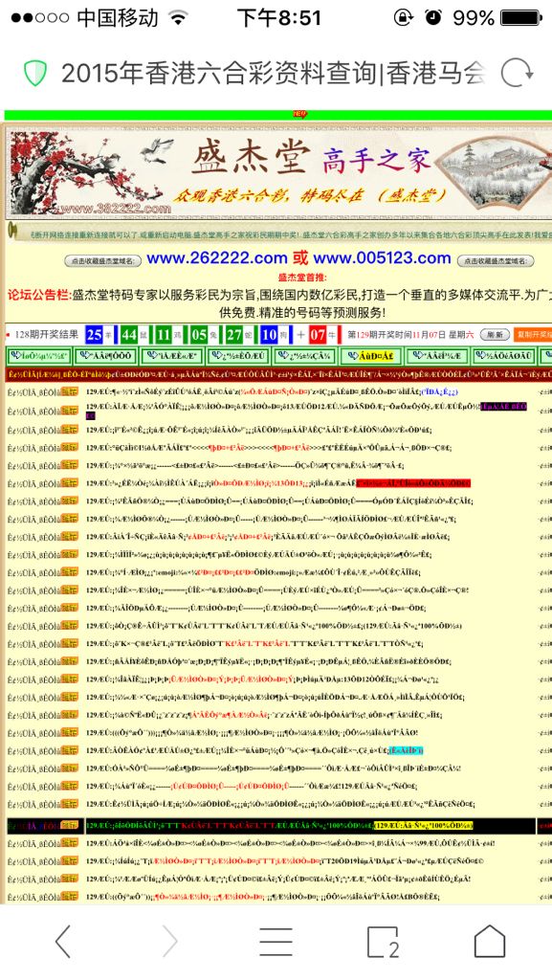Tap the red 论坛公告栏 label

pos(38,295)
